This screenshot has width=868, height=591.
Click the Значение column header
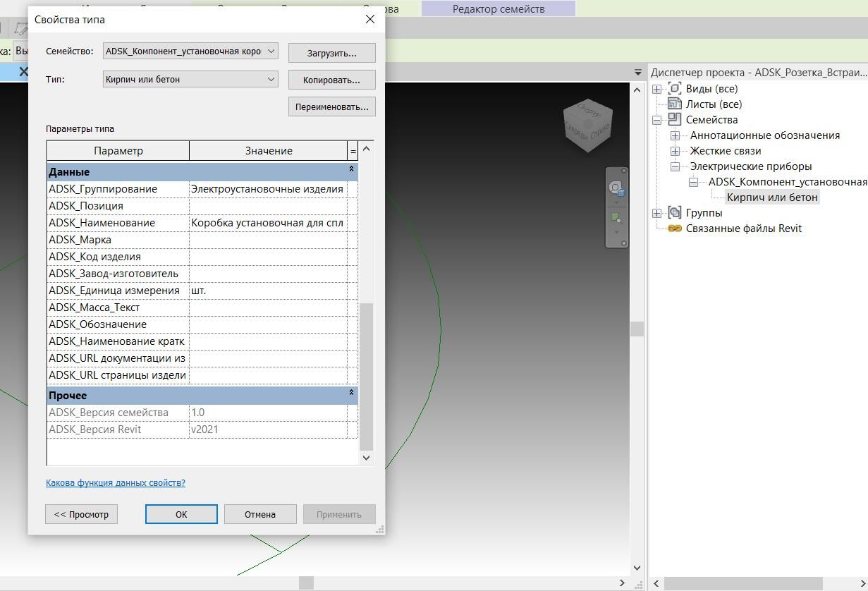click(269, 151)
